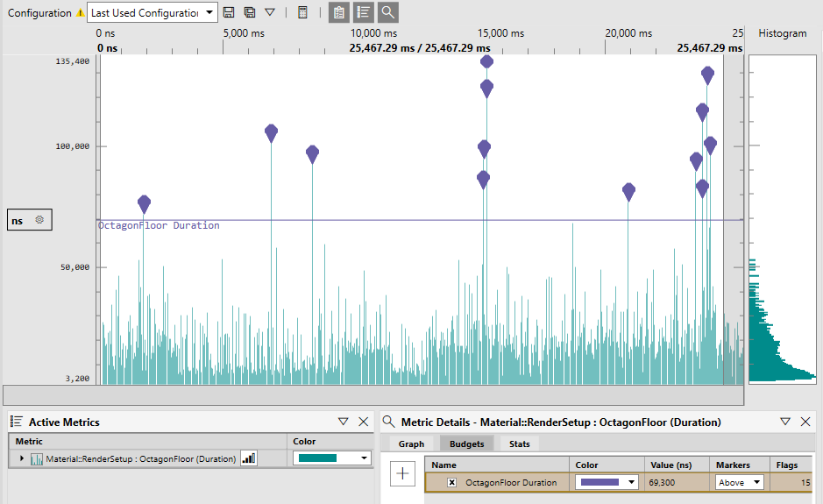
Task: Close the Active Metrics panel
Action: coord(363,422)
